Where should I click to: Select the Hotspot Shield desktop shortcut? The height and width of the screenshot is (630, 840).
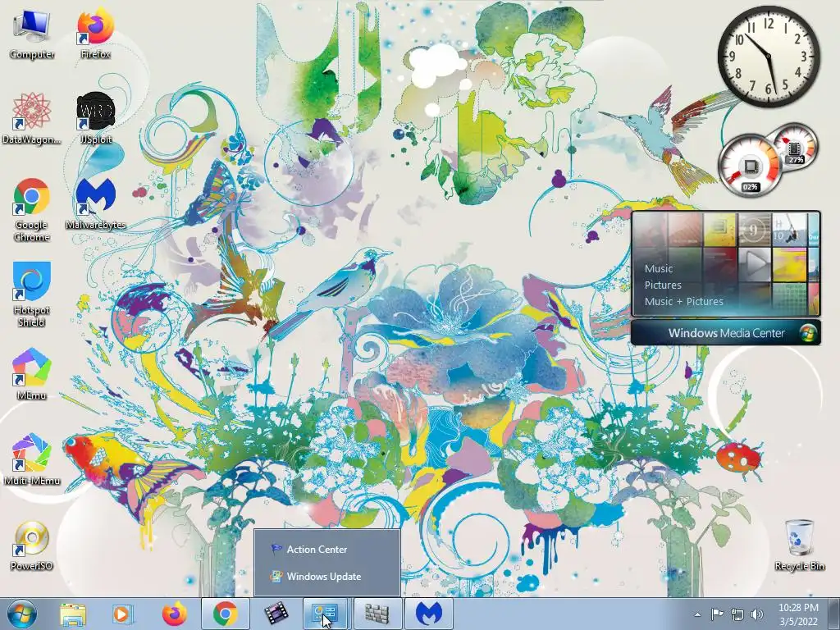point(31,294)
